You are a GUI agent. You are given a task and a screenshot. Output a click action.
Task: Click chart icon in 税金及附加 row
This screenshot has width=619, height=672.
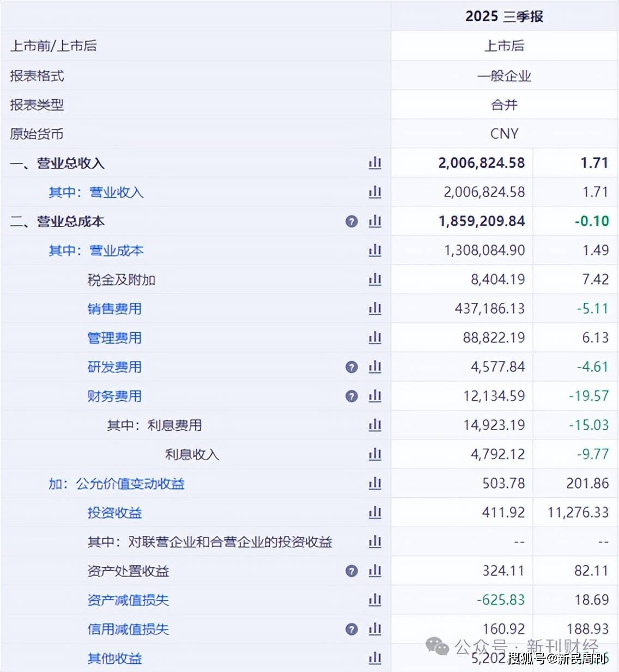(375, 279)
